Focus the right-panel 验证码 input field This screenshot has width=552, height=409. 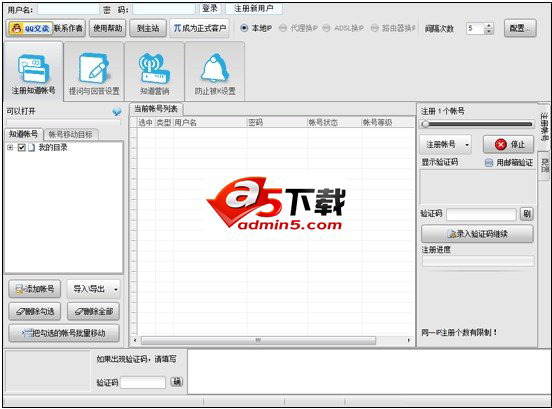pyautogui.click(x=481, y=214)
